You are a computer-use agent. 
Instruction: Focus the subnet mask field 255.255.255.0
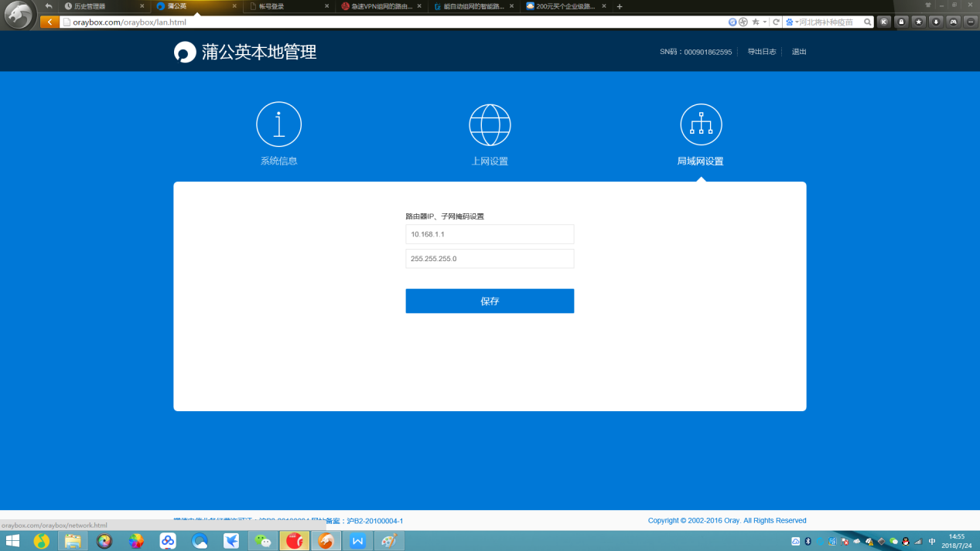(x=490, y=258)
